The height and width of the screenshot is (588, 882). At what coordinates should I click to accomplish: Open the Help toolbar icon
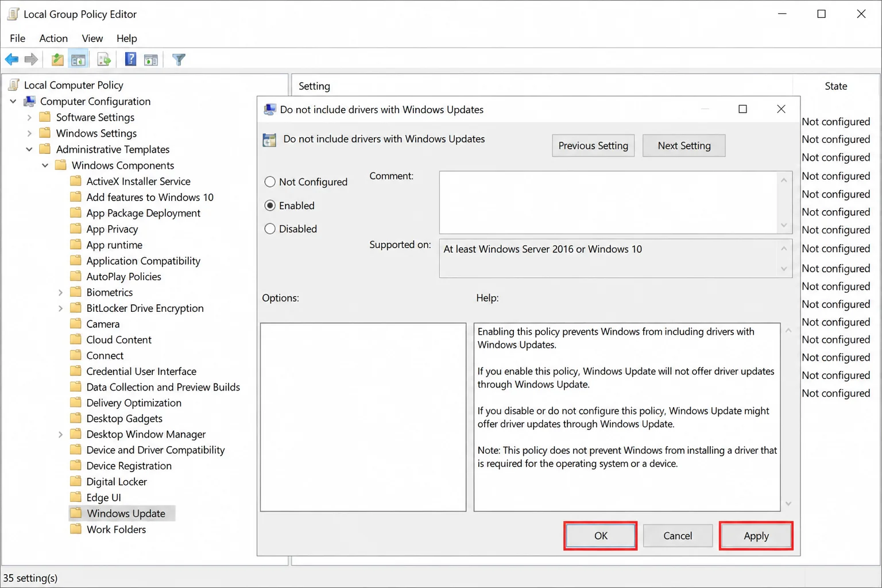coord(130,59)
